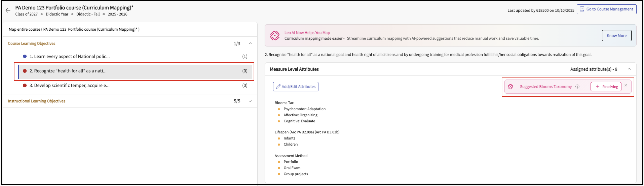This screenshot has width=644, height=186.
Task: Collapse the Course Learning Objectives section
Action: click(250, 44)
